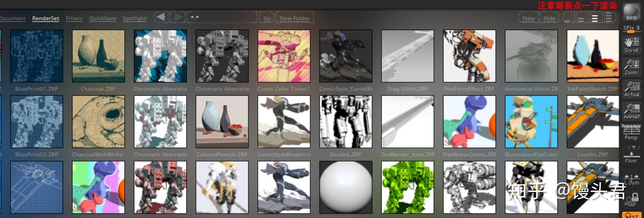
Task: Click the BluePrint02.ZRP file name
Action: 37,155
